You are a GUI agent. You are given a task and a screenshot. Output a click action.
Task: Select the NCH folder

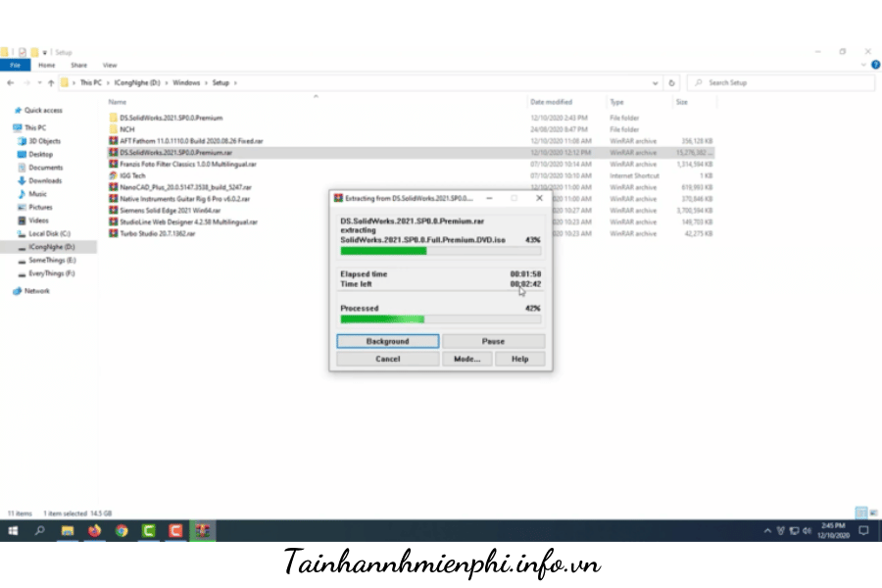(x=126, y=129)
